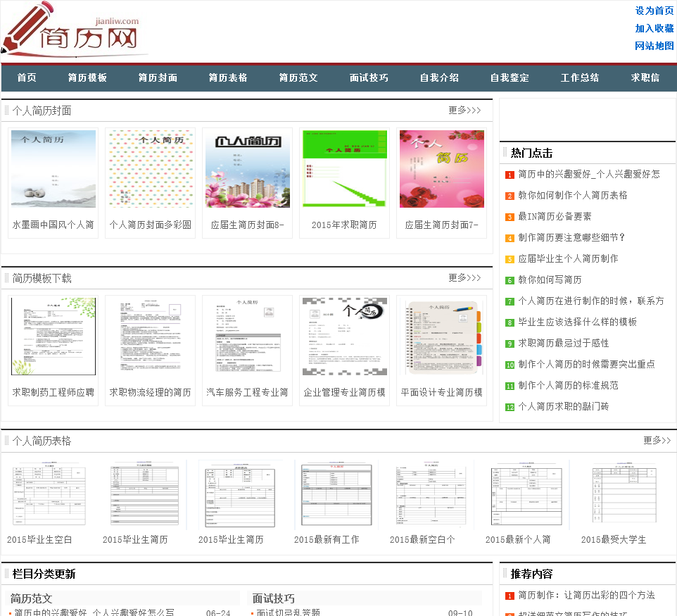Open the 2015最新个人简 table thumbnail

click(527, 494)
